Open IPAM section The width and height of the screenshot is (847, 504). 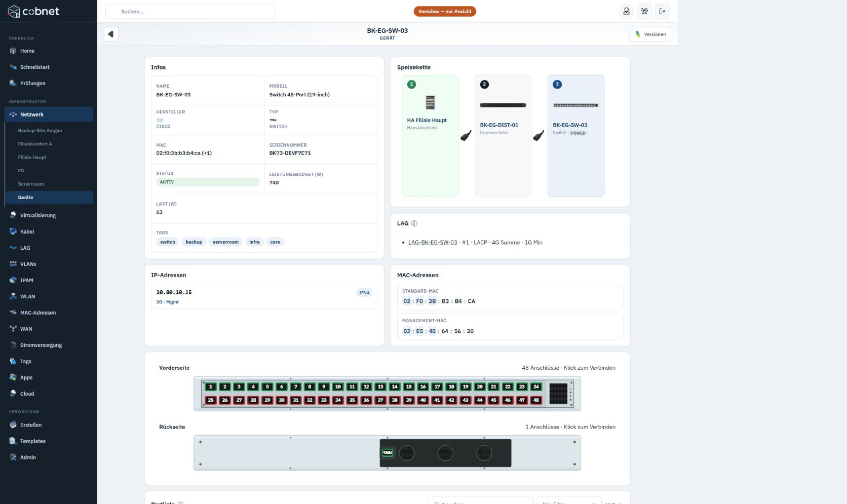[x=49, y=280]
